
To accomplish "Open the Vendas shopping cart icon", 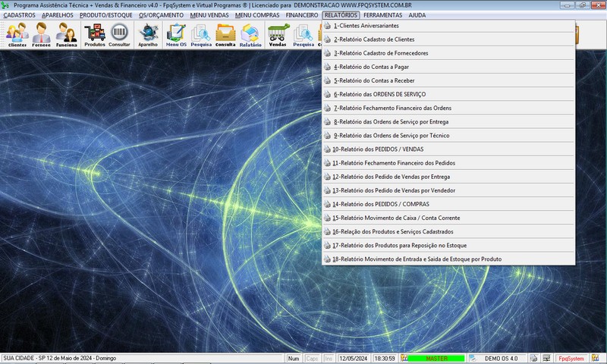I will pyautogui.click(x=278, y=34).
